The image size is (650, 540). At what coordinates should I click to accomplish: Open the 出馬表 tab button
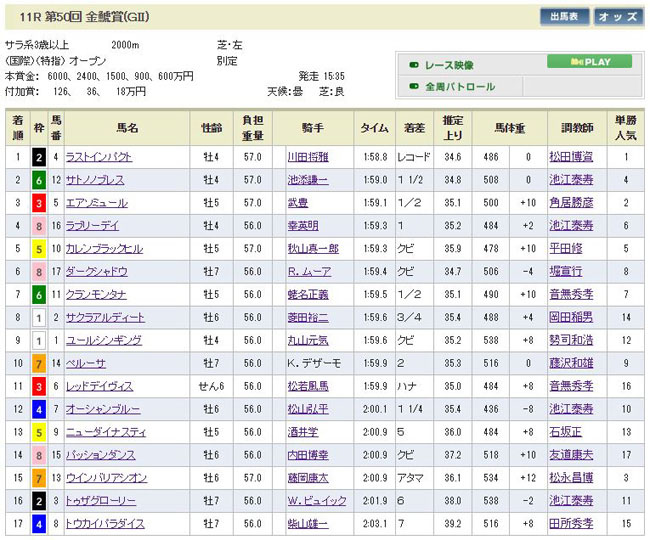point(564,17)
